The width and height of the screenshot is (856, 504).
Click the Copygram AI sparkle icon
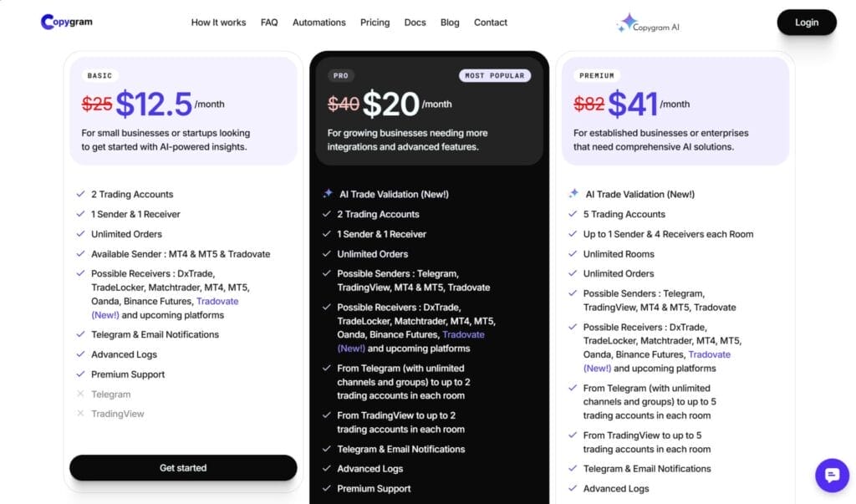626,23
